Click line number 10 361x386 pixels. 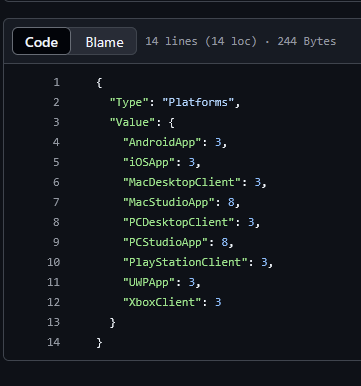click(54, 262)
